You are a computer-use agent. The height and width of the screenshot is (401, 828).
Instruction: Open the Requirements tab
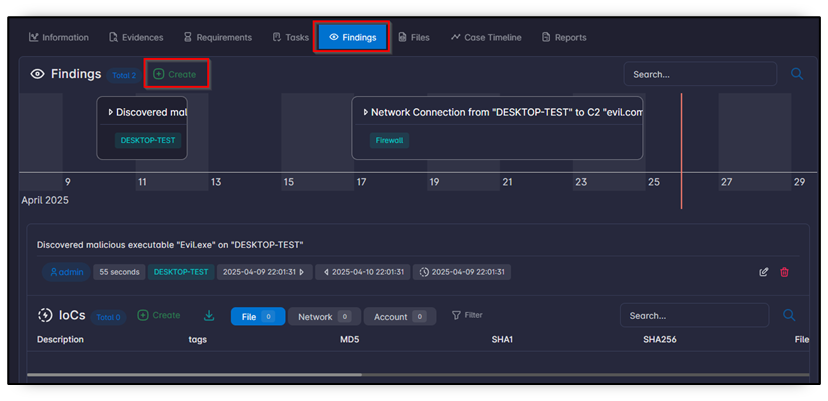(218, 38)
